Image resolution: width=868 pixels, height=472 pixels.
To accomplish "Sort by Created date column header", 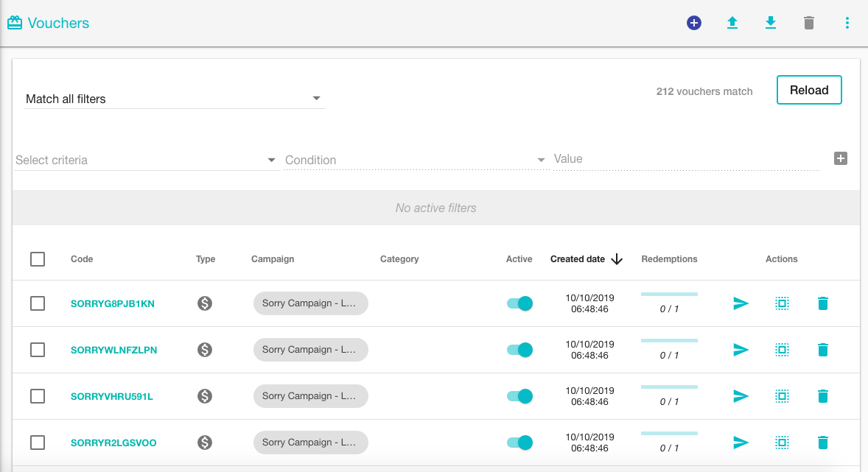I will (578, 259).
